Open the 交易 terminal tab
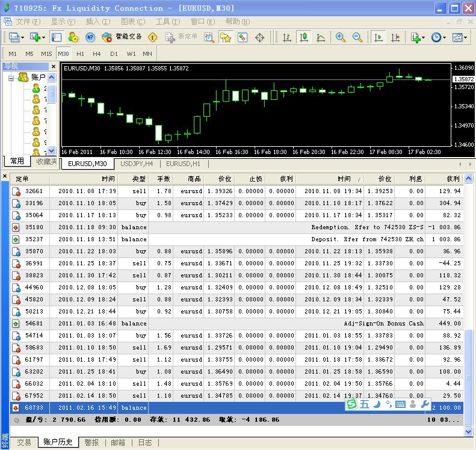This screenshot has height=450, width=476. point(23,442)
